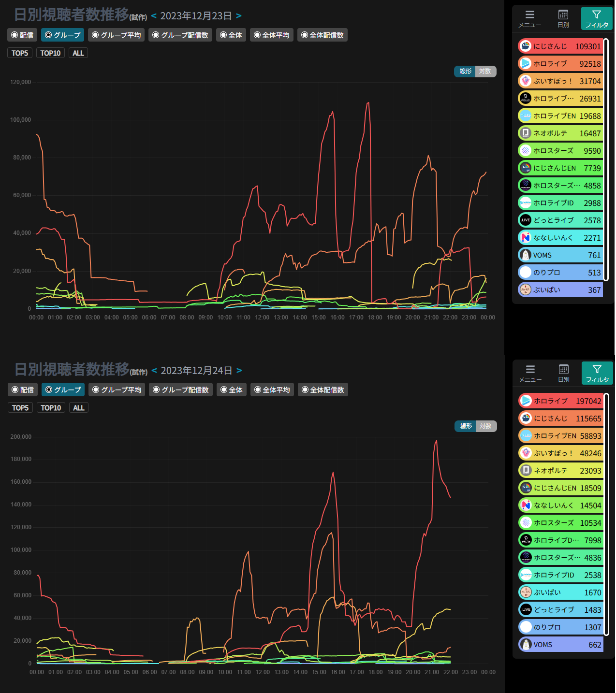Select グループ平均 radio in the 12月23日 chart

tap(117, 35)
